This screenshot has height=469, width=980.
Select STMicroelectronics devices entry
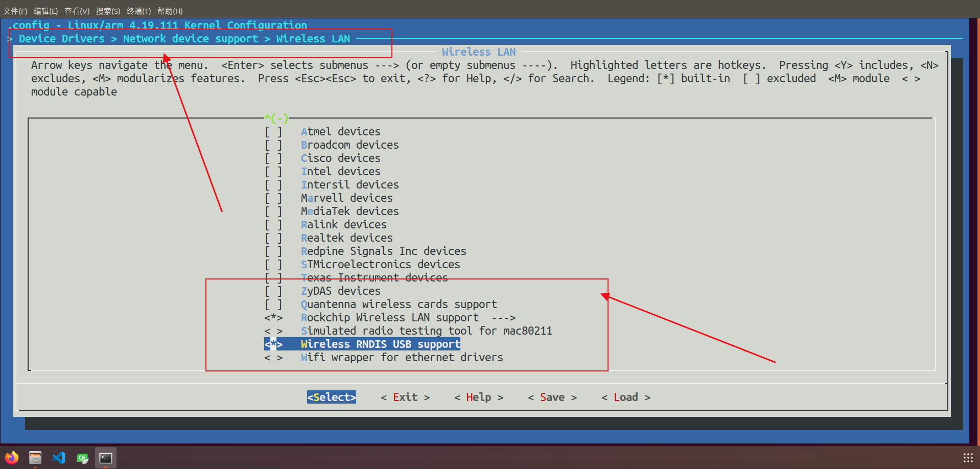pos(380,265)
